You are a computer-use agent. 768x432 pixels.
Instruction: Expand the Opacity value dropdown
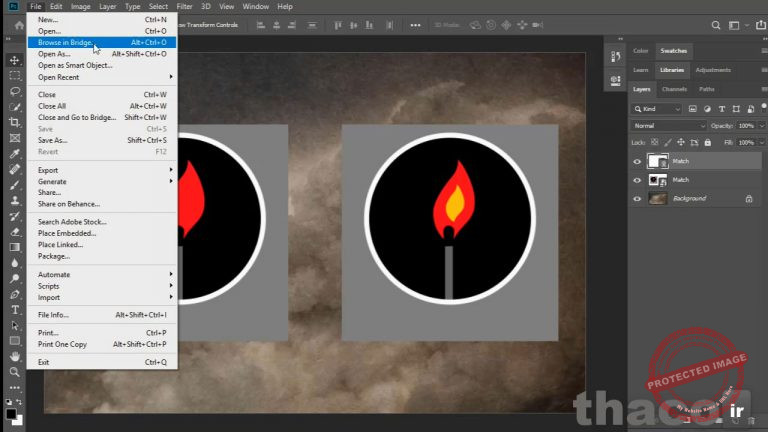coord(759,126)
